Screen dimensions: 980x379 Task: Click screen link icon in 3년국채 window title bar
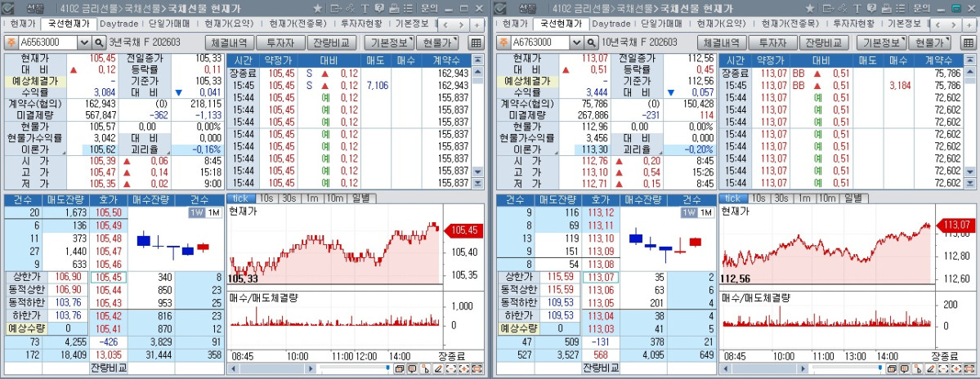[x=351, y=9]
